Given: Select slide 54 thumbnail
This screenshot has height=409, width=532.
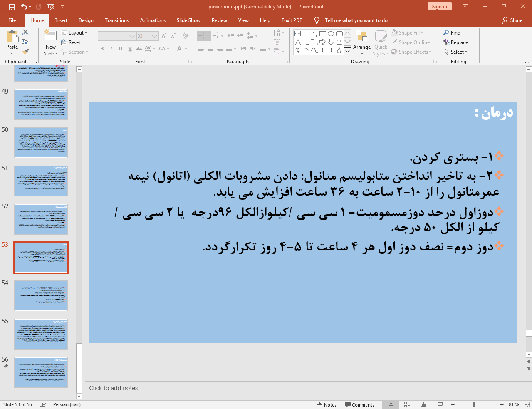Looking at the screenshot, I should point(41,296).
